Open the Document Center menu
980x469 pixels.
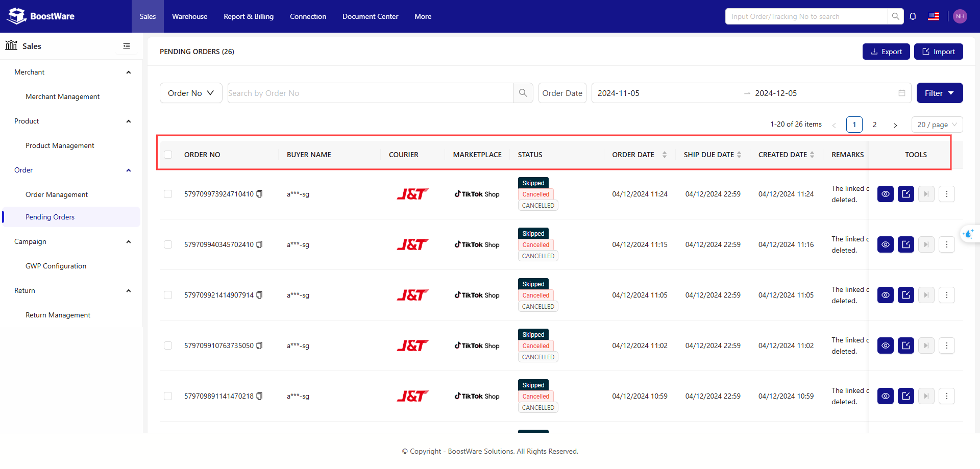coord(371,16)
